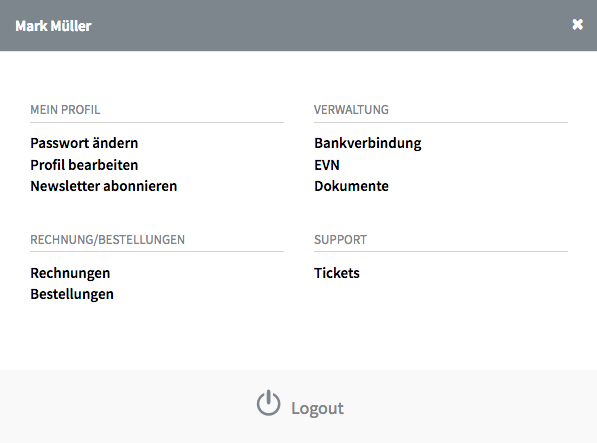Open Newsletter abonnieren
The height and width of the screenshot is (443, 597).
(104, 186)
